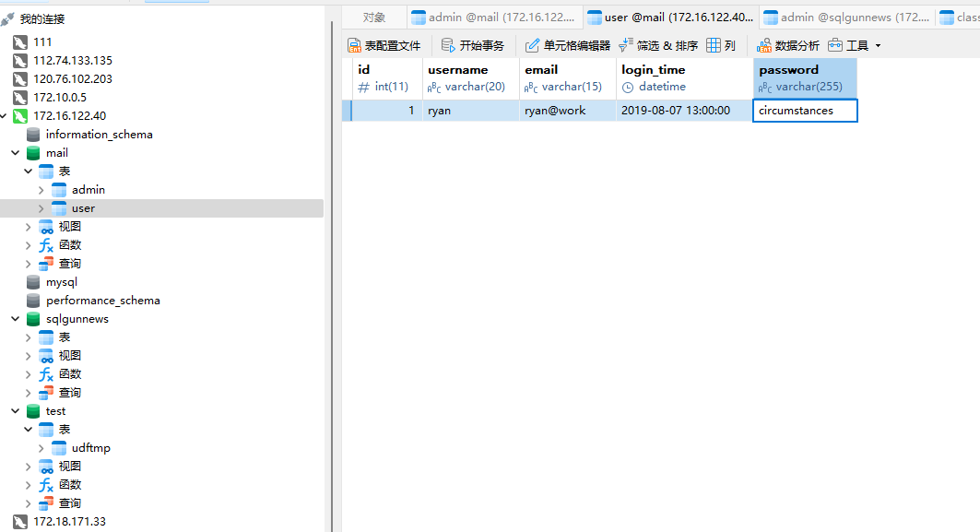Expand the admin table node

click(x=41, y=189)
